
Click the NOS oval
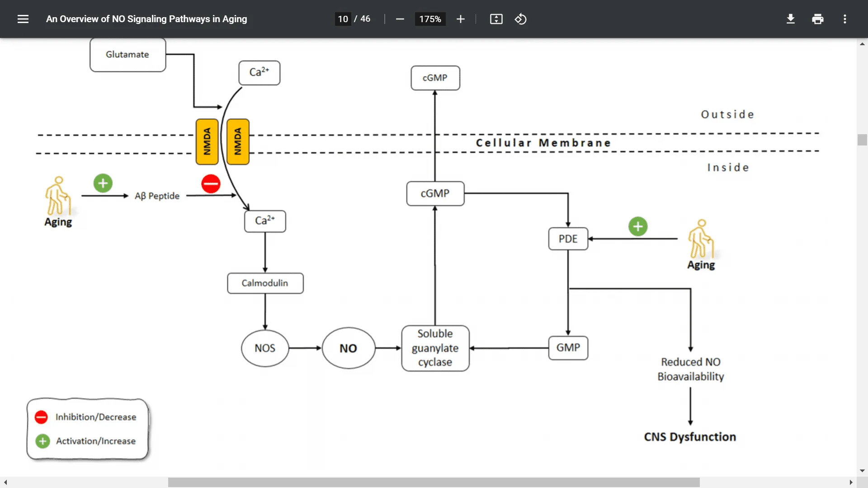(265, 348)
